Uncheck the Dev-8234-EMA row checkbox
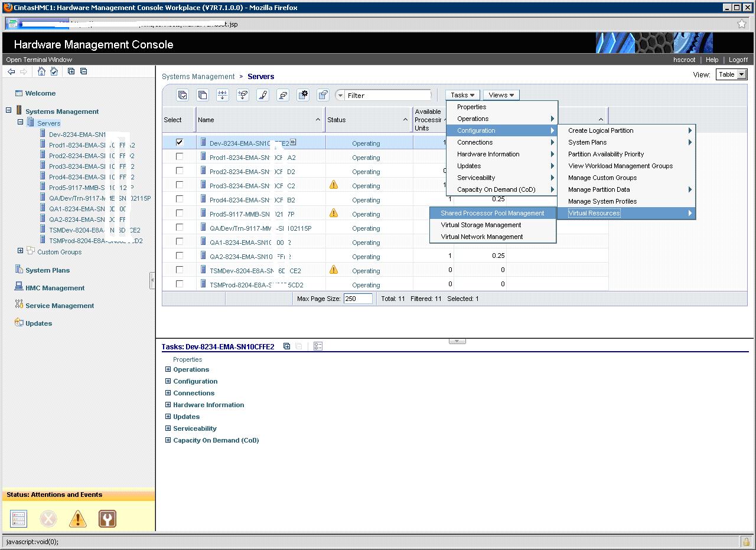Viewport: 756px width, 550px height. pyautogui.click(x=180, y=142)
